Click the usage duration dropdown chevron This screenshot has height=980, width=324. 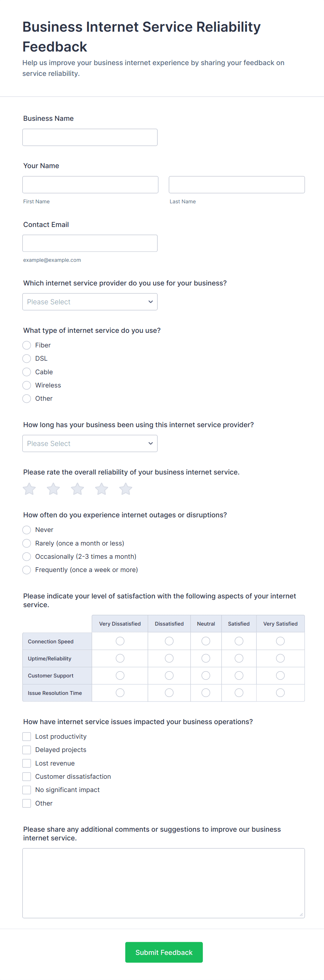coord(151,444)
